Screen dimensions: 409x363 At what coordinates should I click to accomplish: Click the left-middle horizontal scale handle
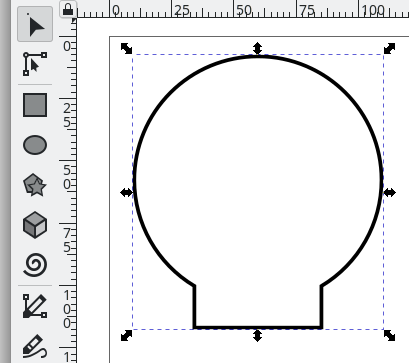126,192
